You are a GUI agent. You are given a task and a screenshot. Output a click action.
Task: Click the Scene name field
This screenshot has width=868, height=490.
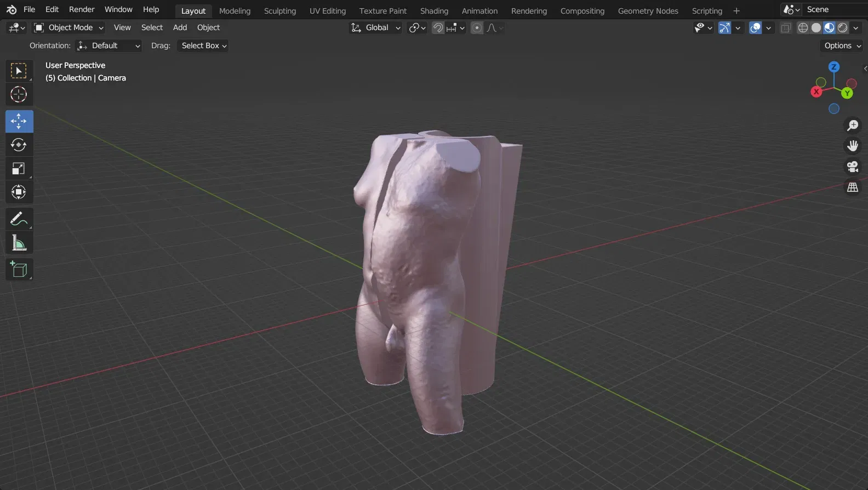click(x=835, y=10)
